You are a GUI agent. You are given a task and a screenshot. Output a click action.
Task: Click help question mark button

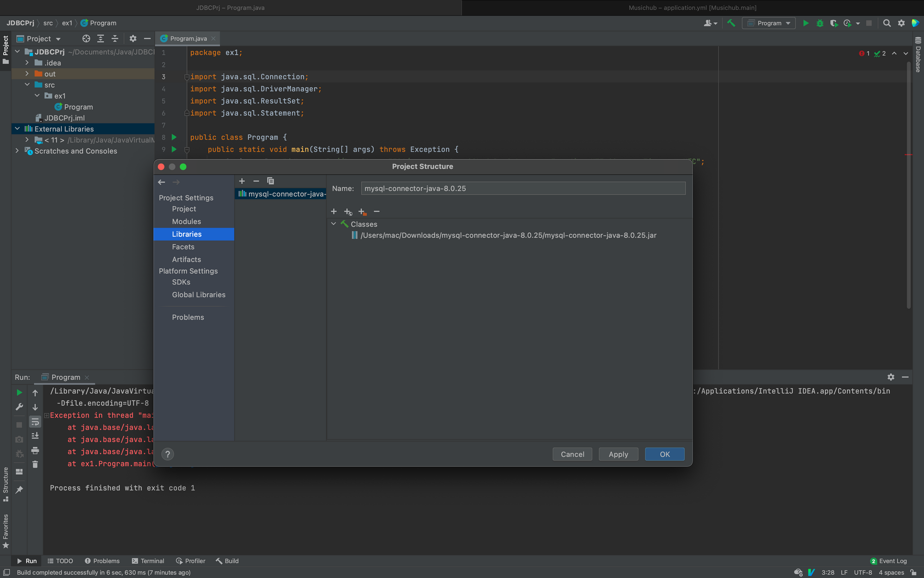pyautogui.click(x=168, y=454)
